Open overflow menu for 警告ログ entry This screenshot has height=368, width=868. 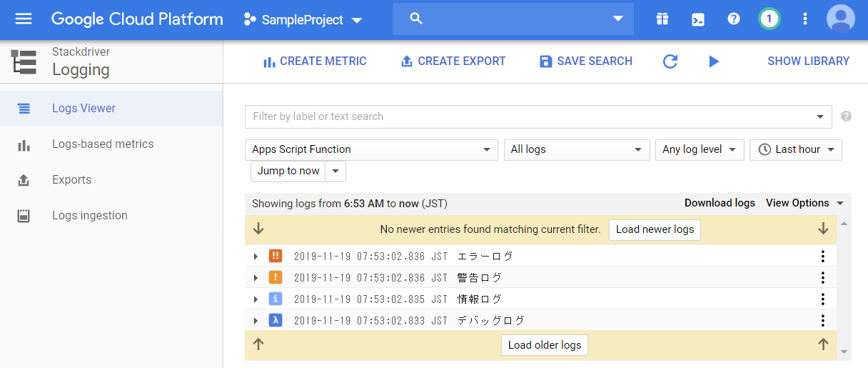(x=823, y=278)
